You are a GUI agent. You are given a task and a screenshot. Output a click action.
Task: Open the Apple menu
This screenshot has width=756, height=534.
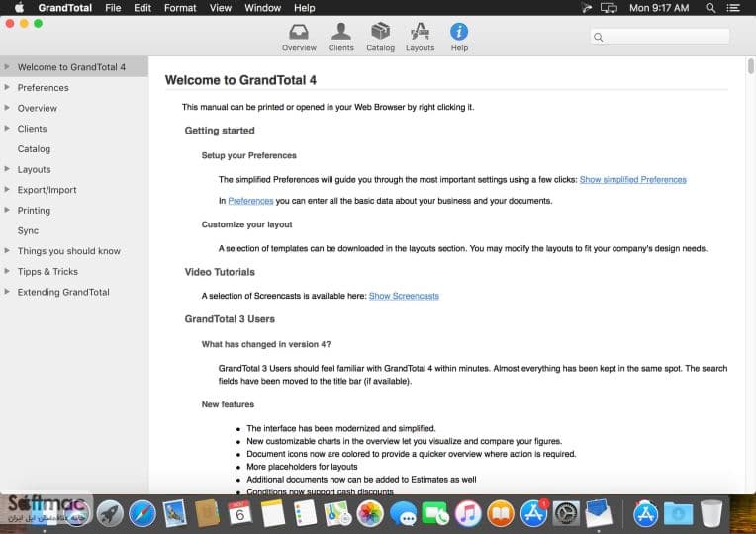coord(19,8)
